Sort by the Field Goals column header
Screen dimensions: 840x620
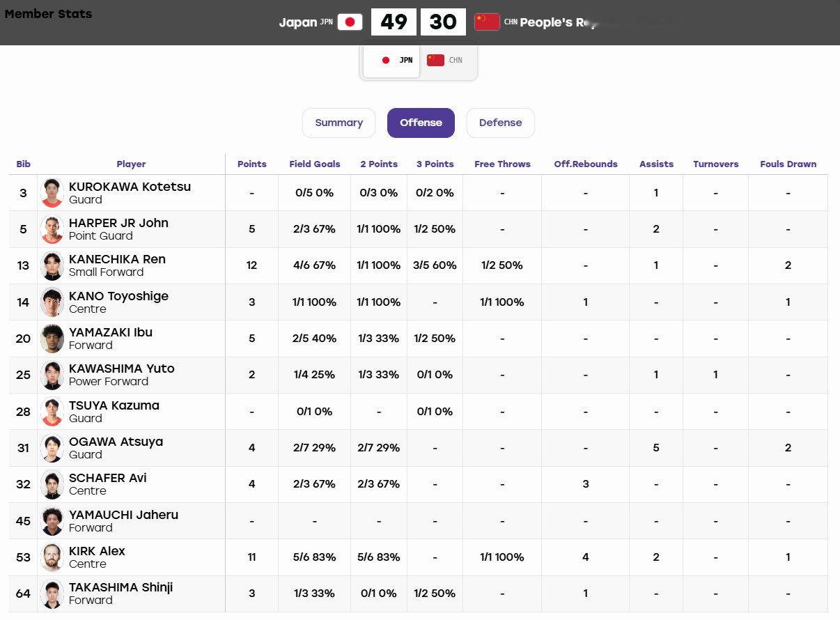pos(315,164)
